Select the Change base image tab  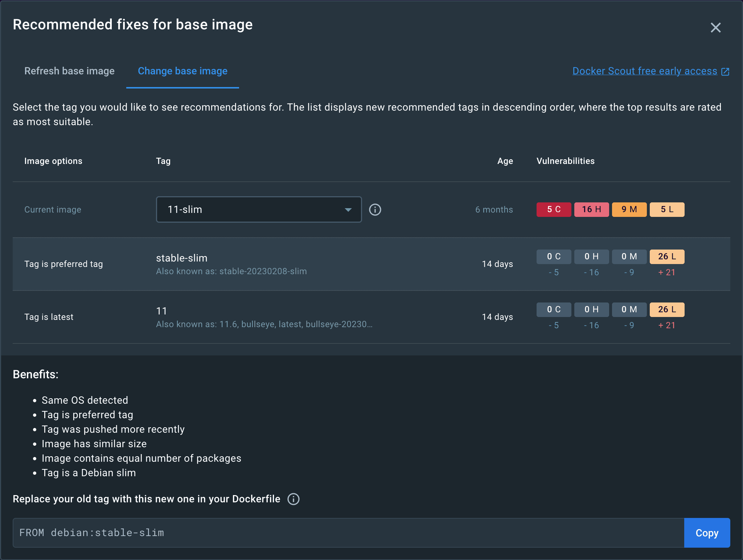182,71
